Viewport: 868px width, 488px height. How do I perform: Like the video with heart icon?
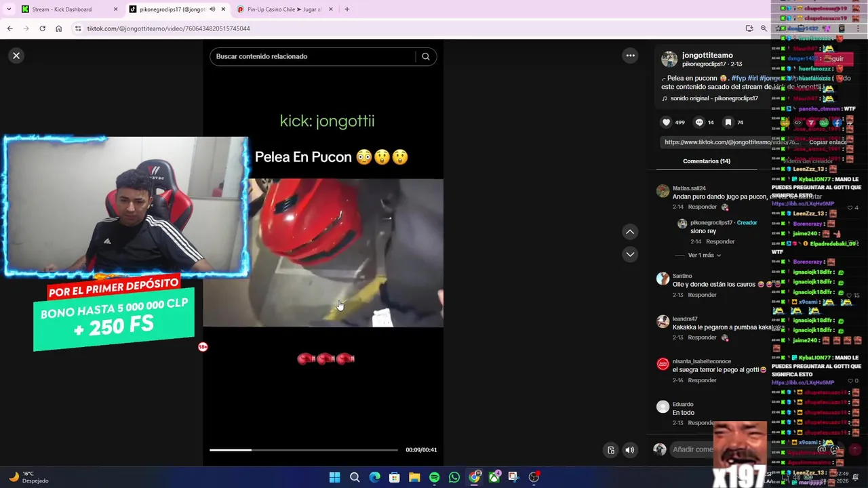(x=666, y=123)
